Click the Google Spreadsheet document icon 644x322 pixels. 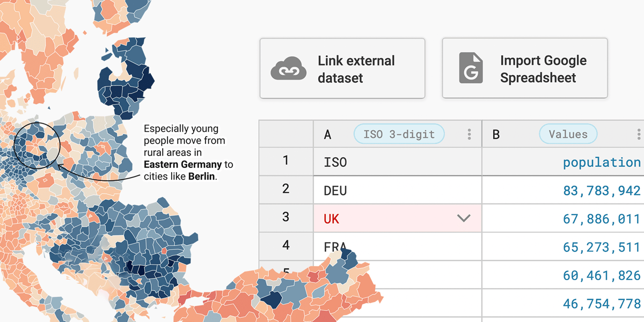pos(470,68)
